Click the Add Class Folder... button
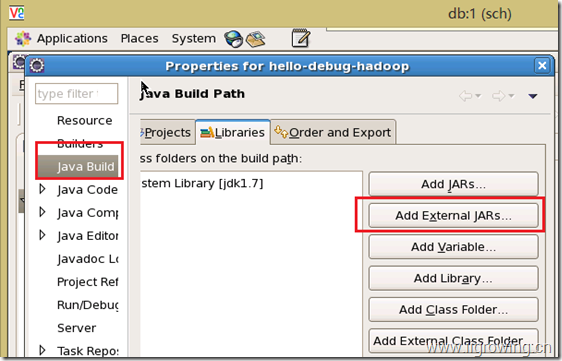The image size is (562, 361). pos(453,310)
